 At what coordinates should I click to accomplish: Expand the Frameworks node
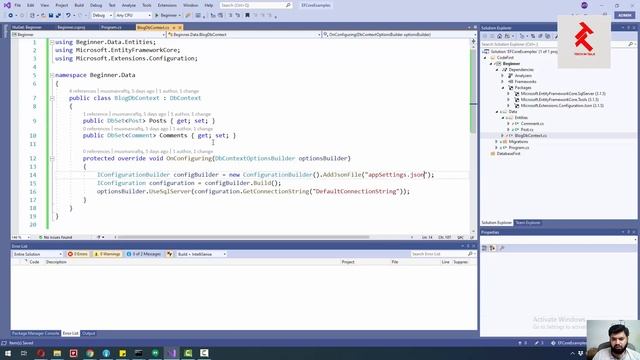tap(503, 82)
